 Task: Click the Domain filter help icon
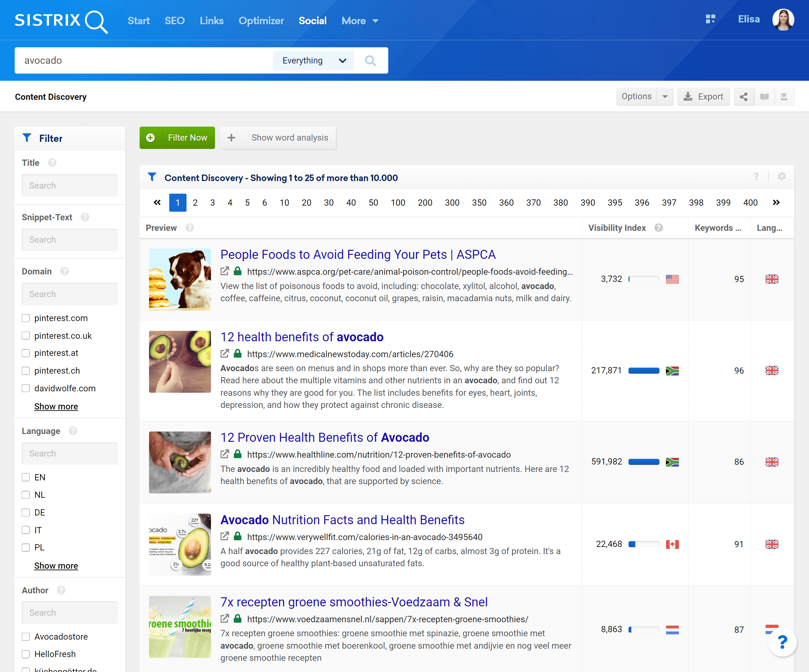tap(65, 272)
